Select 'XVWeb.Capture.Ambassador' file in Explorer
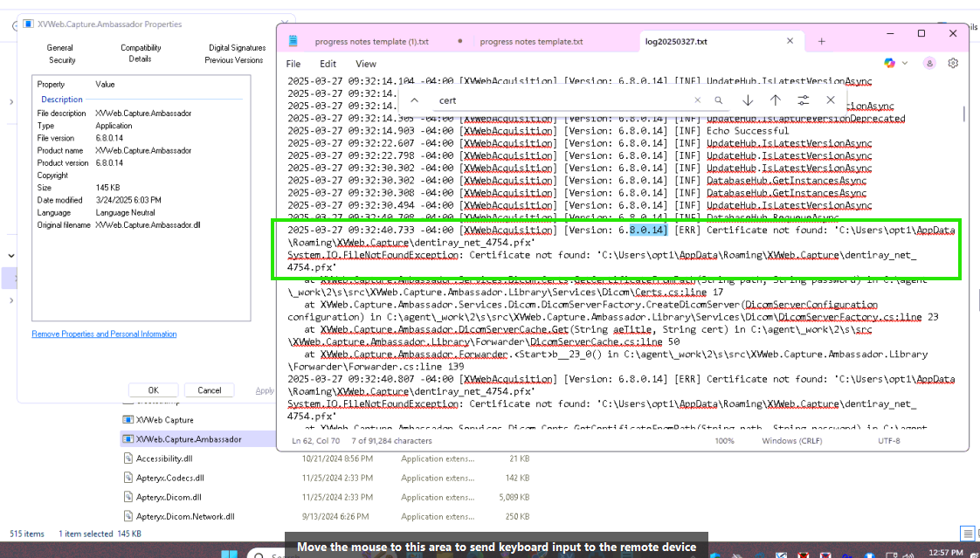 [189, 439]
